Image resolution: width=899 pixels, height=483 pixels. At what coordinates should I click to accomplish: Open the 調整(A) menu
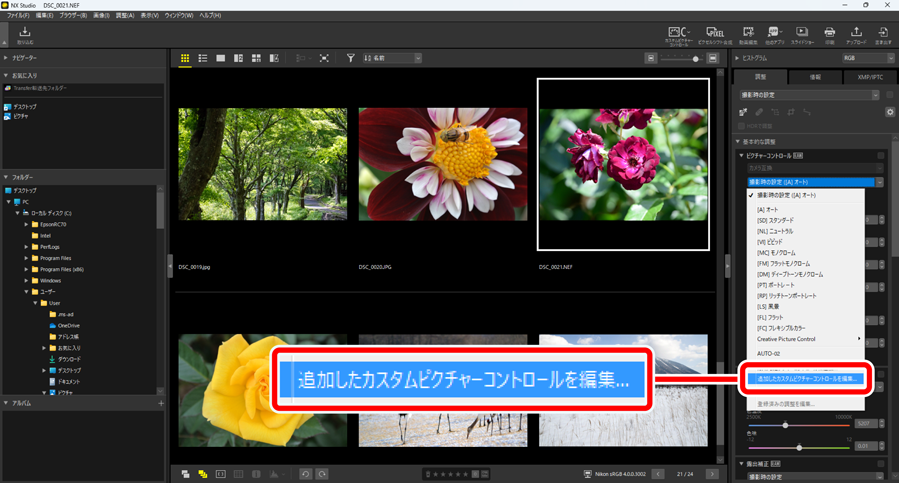click(x=125, y=16)
